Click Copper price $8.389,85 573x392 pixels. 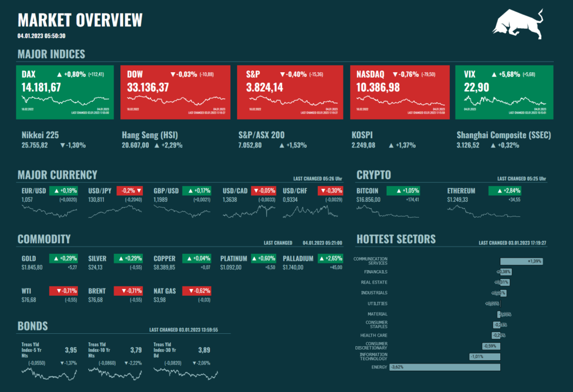[x=164, y=268]
